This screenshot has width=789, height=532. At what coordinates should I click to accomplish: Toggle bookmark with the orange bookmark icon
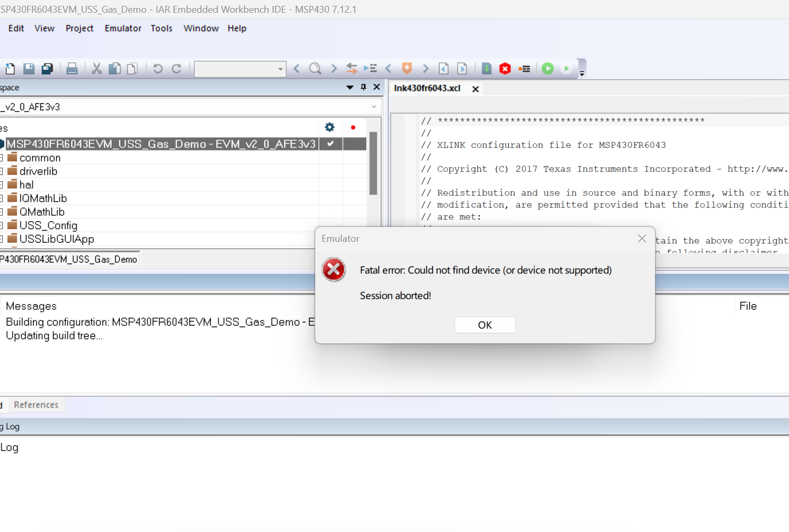pyautogui.click(x=407, y=68)
